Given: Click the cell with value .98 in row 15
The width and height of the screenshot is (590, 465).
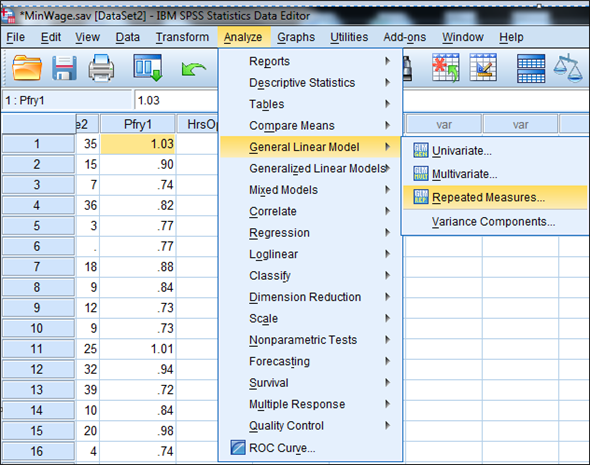Looking at the screenshot, I should 138,431.
